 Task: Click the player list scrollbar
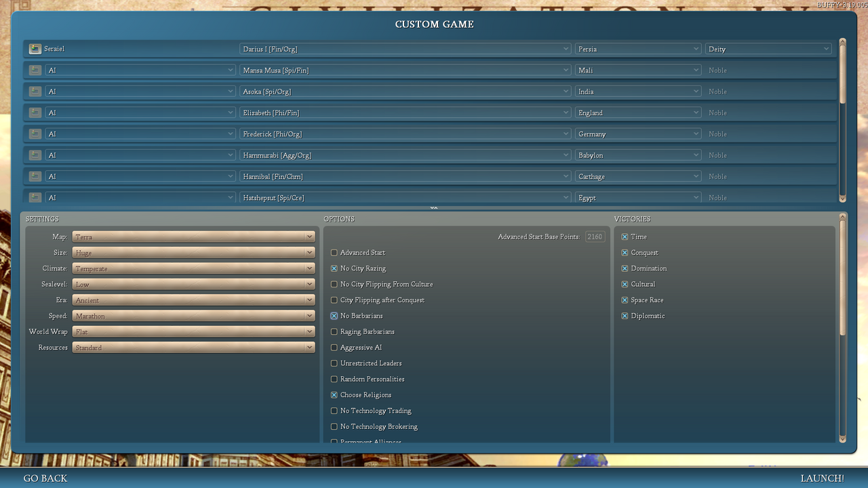click(x=843, y=75)
